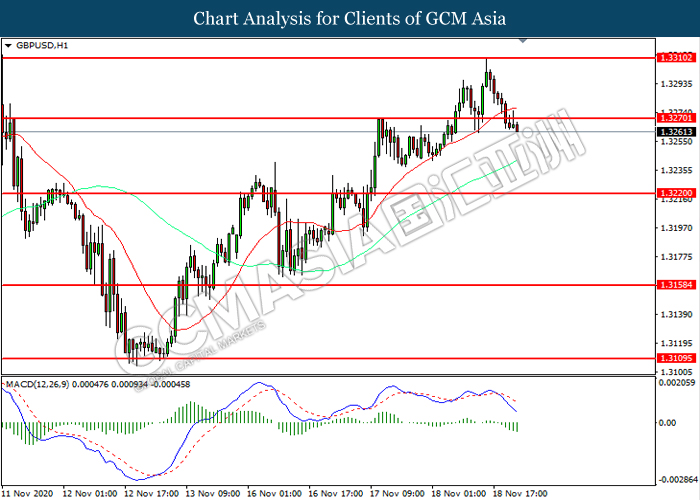Click the 1.31005 price scale value

[676, 371]
